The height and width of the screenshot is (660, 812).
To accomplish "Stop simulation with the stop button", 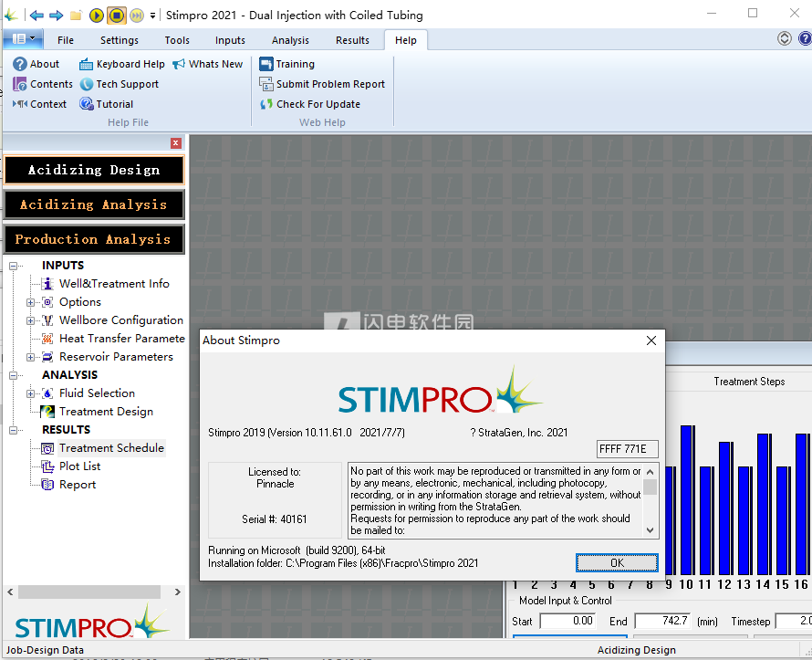I will click(x=117, y=15).
